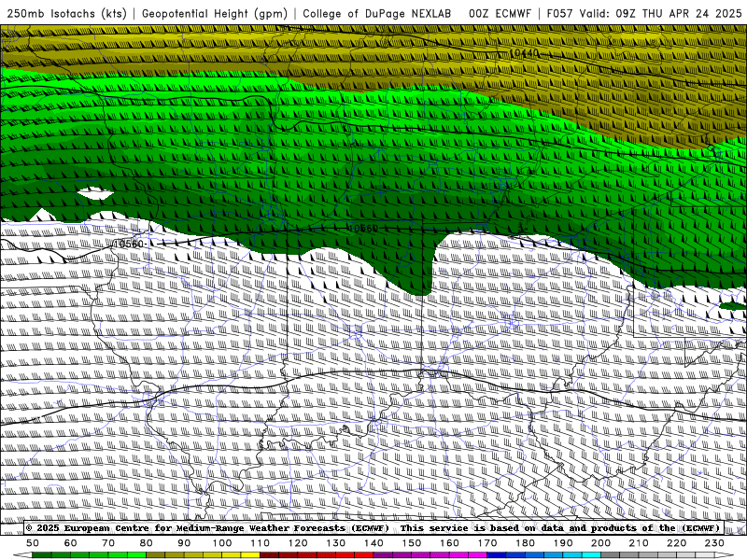Image resolution: width=747 pixels, height=560 pixels.
Task: Click the '10440' height contour label
Action: [x=524, y=53]
